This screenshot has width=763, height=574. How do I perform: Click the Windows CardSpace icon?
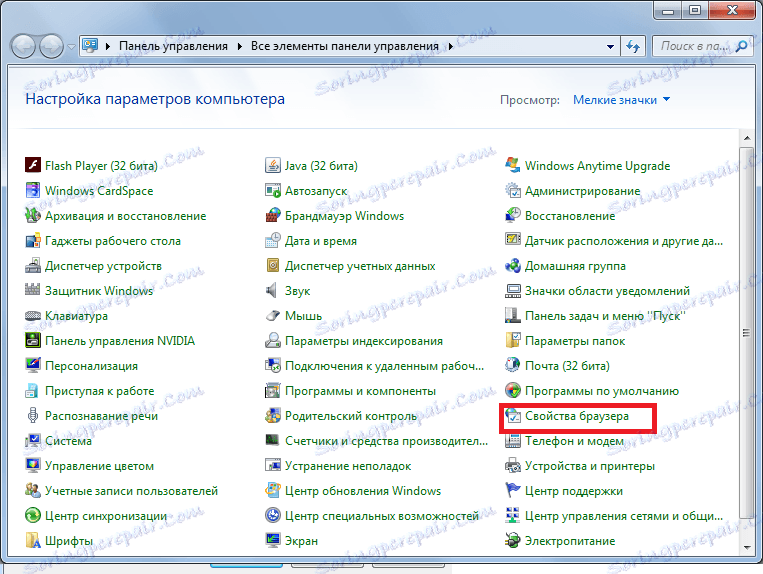point(33,190)
